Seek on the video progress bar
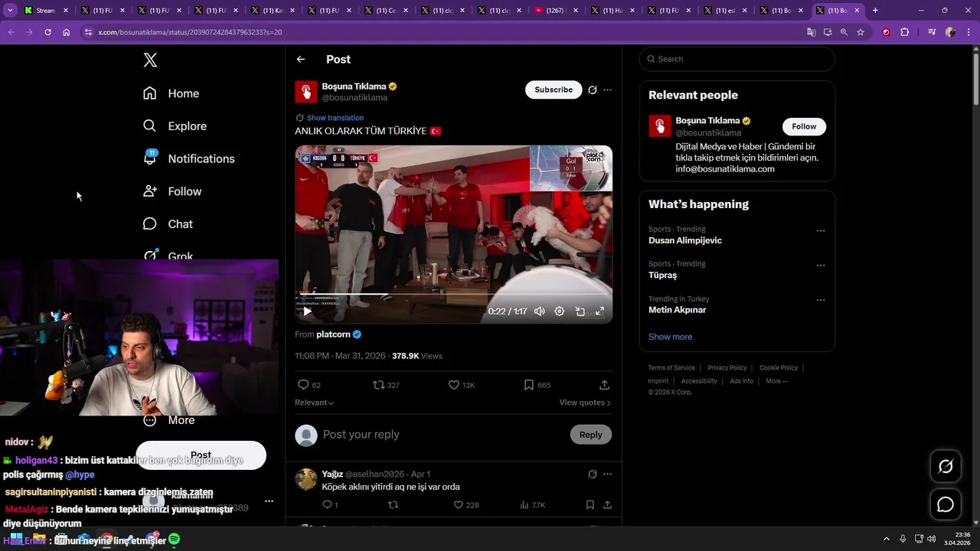Image resolution: width=980 pixels, height=551 pixels. [x=453, y=295]
